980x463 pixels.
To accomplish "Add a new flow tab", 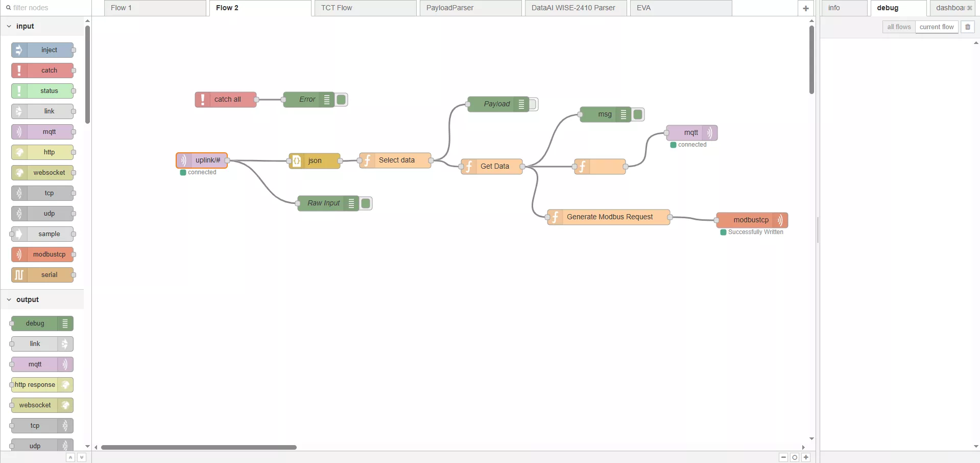I will click(806, 8).
